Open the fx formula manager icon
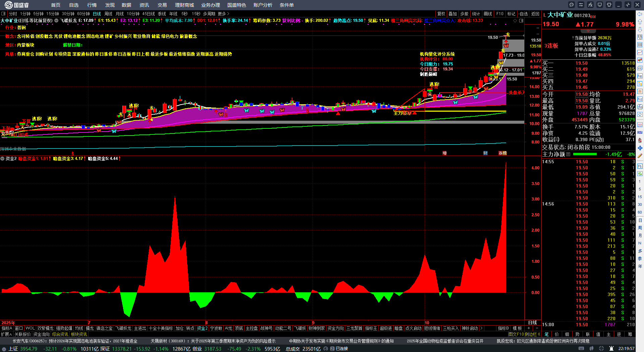Screen dimensions: 644x352 pos(590,5)
